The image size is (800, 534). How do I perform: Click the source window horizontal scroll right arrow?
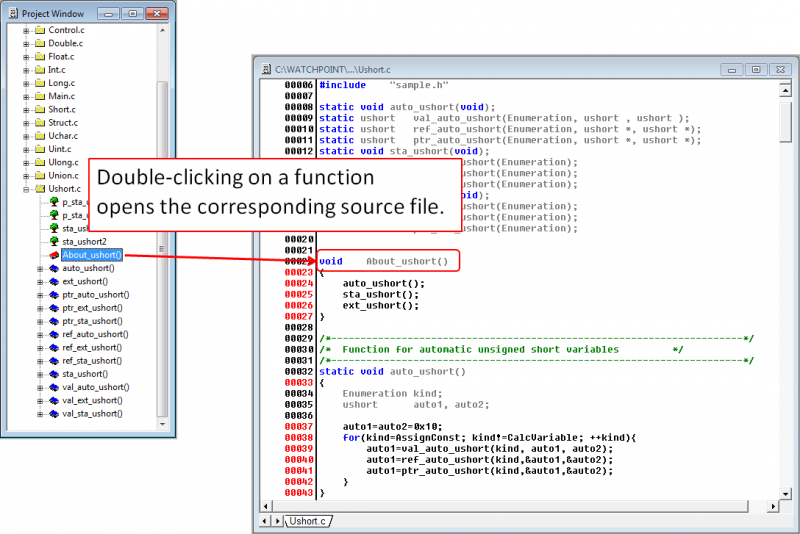(x=773, y=506)
